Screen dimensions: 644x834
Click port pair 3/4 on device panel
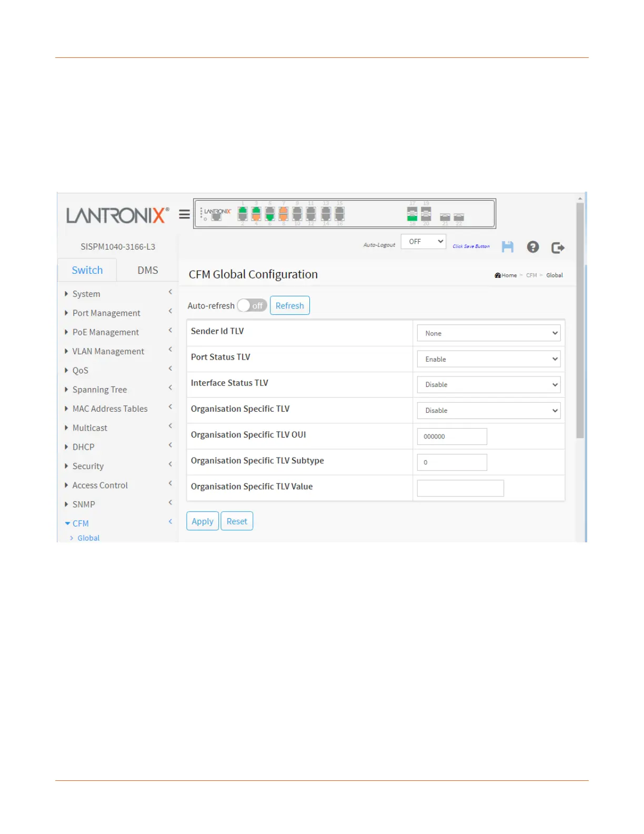tap(256, 213)
